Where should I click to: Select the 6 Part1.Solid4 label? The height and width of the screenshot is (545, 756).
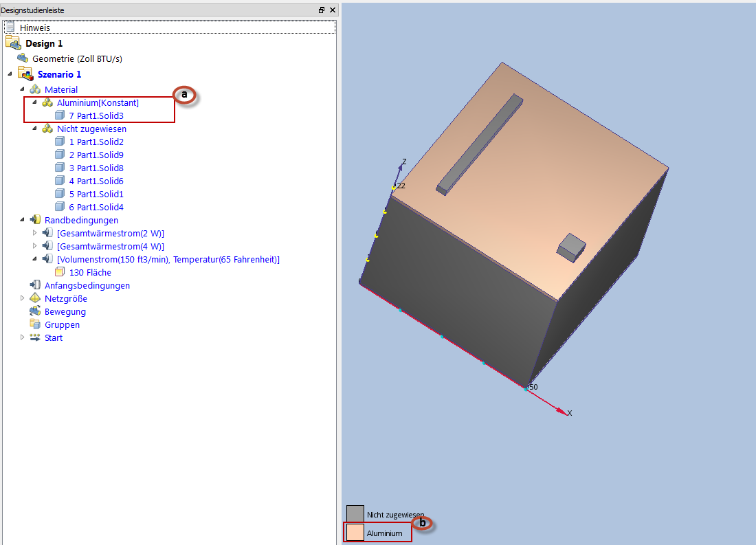(x=96, y=207)
